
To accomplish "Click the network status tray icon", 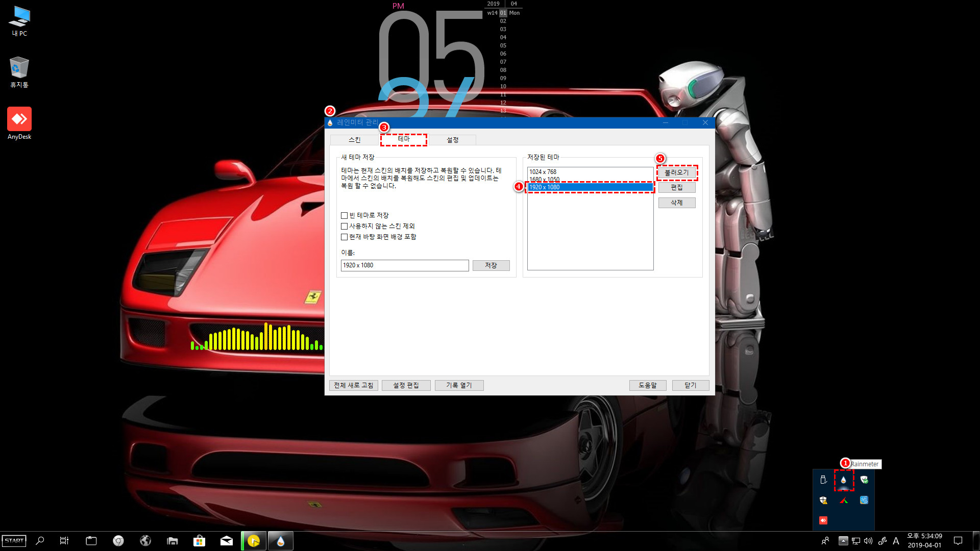I will [x=856, y=541].
